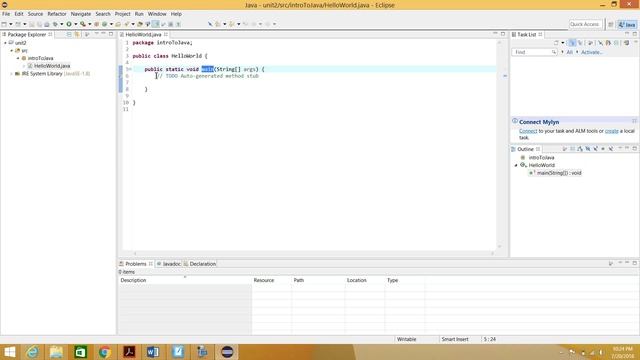Open Google Chrome from taskbar
Image resolution: width=640 pixels, height=360 pixels.
point(104,352)
